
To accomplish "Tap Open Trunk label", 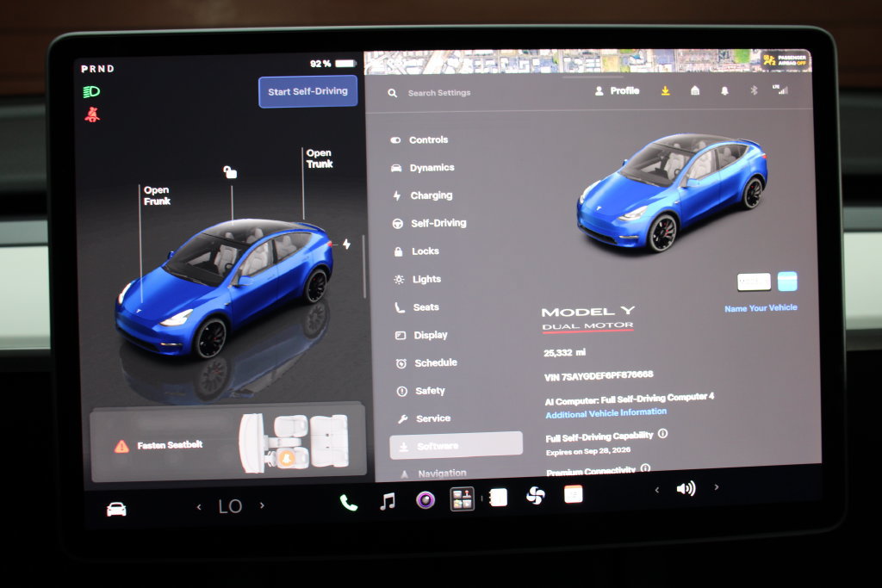I will [x=320, y=158].
